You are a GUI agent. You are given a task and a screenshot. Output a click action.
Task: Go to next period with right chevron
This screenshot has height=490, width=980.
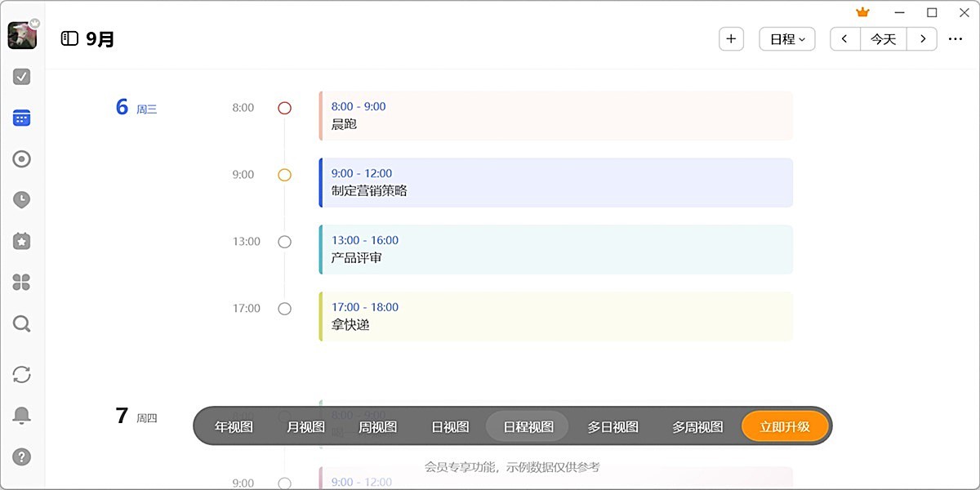coord(922,39)
